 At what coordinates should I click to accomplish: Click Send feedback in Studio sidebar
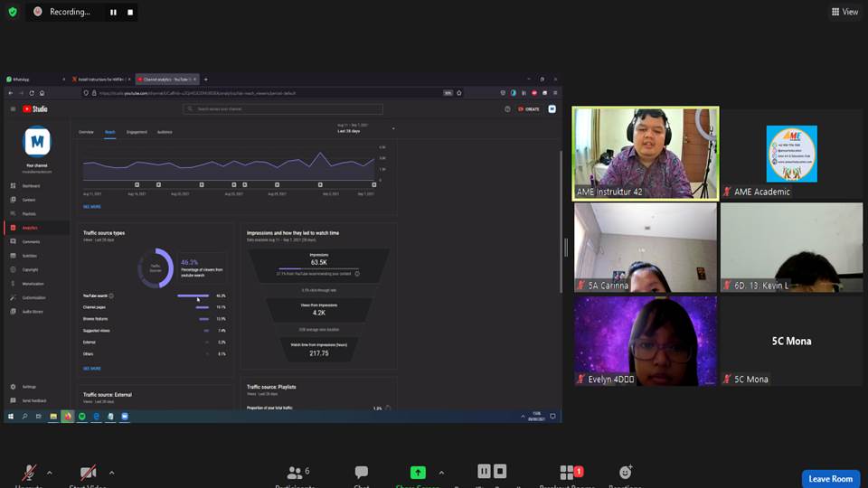[36, 400]
